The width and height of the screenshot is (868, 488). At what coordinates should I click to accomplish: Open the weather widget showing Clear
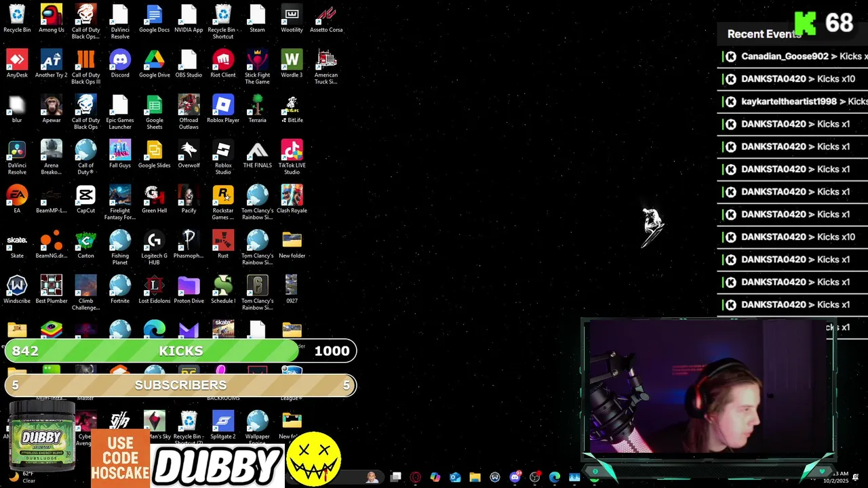(x=22, y=477)
